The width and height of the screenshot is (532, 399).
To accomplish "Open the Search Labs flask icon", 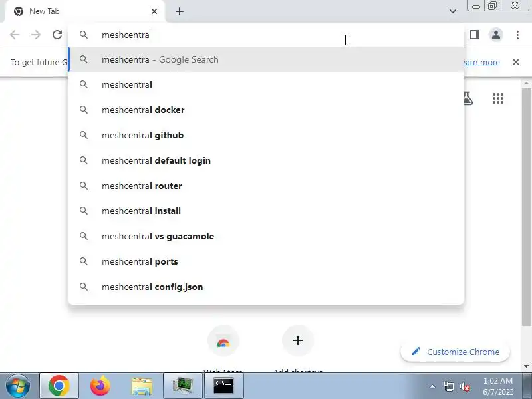I will pos(468,98).
